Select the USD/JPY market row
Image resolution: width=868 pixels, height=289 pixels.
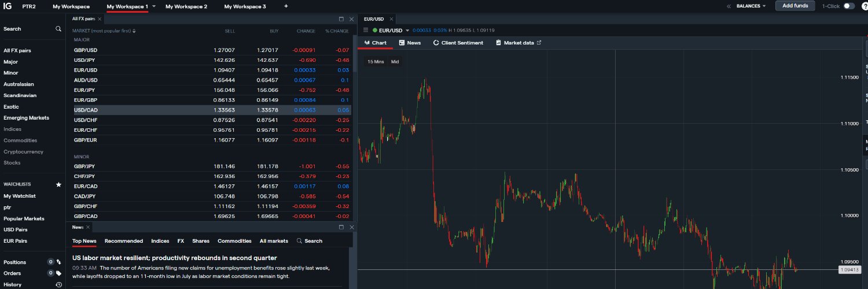click(212, 60)
